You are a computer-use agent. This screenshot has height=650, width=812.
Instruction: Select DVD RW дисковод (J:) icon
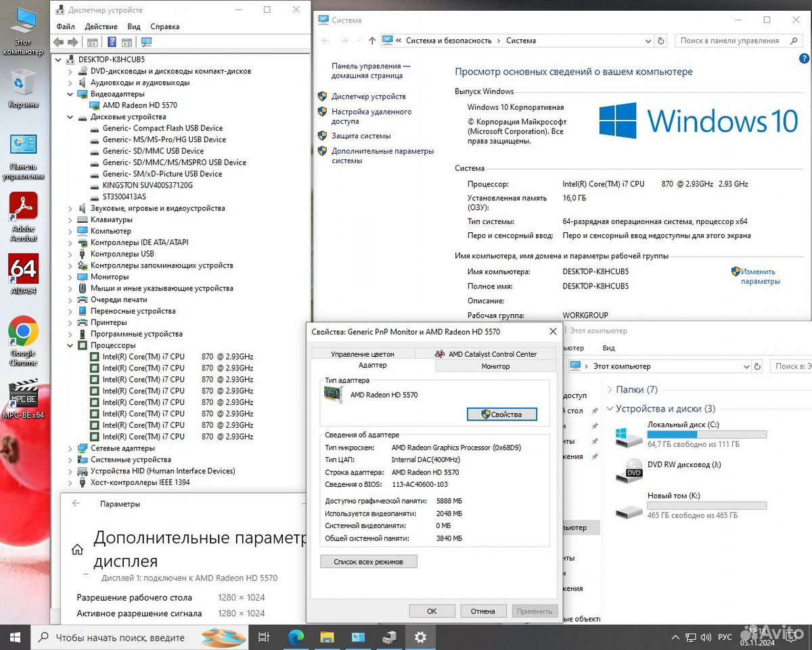[629, 471]
